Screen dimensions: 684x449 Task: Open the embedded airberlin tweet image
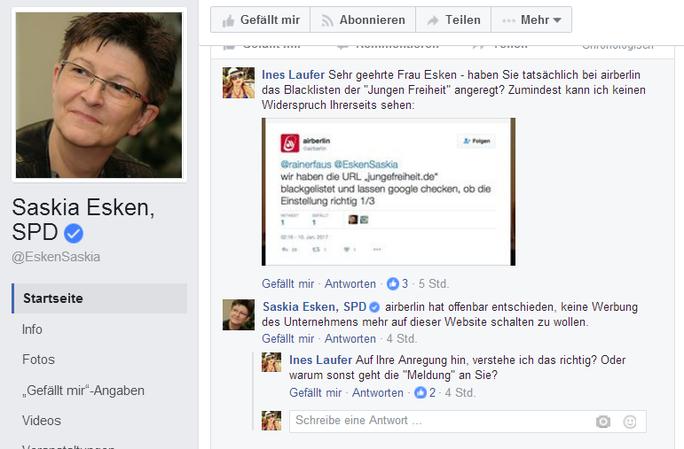point(388,192)
